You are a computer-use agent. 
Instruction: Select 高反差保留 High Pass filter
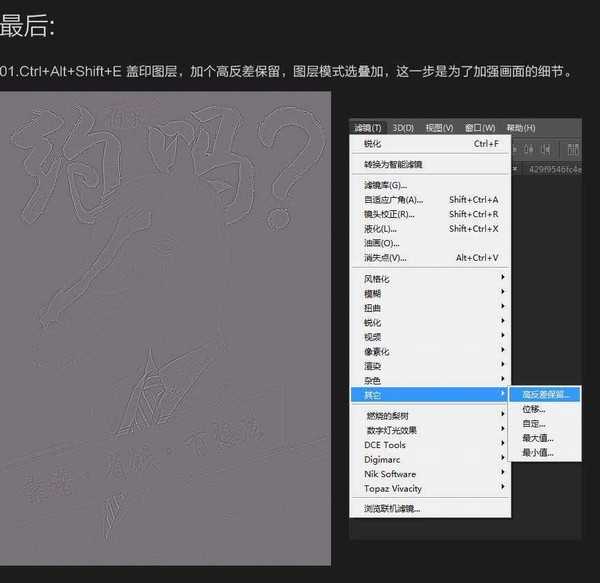tap(545, 395)
